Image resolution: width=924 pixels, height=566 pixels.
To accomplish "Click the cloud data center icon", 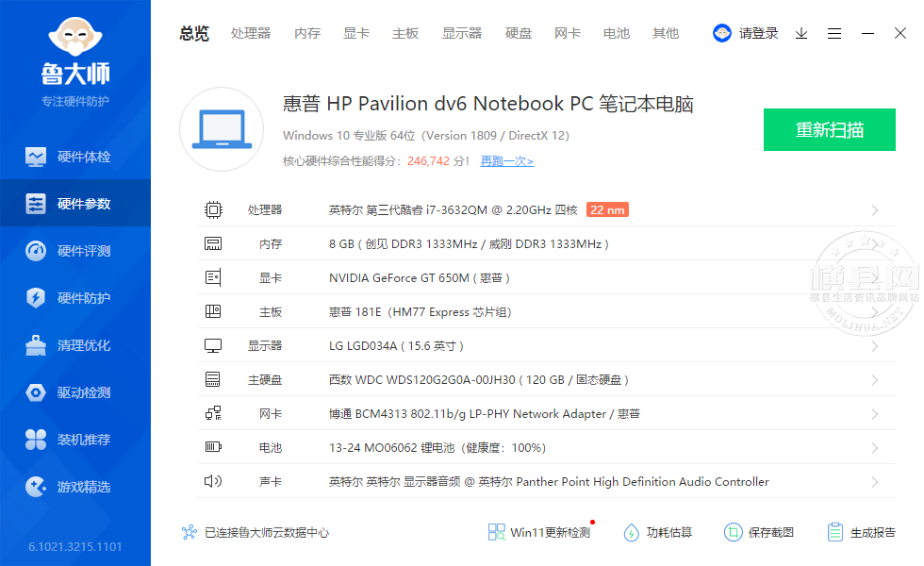I will pyautogui.click(x=190, y=532).
